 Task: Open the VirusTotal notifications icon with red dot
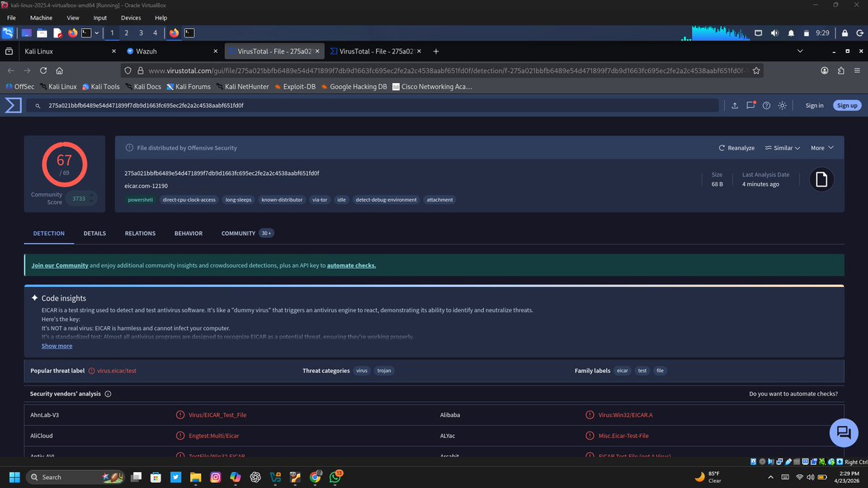(x=751, y=106)
